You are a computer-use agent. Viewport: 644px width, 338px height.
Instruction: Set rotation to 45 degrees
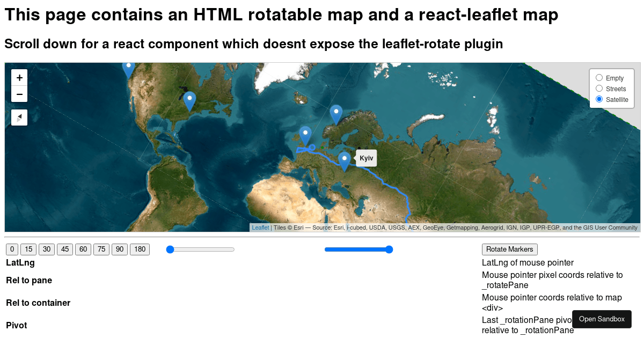tap(65, 249)
